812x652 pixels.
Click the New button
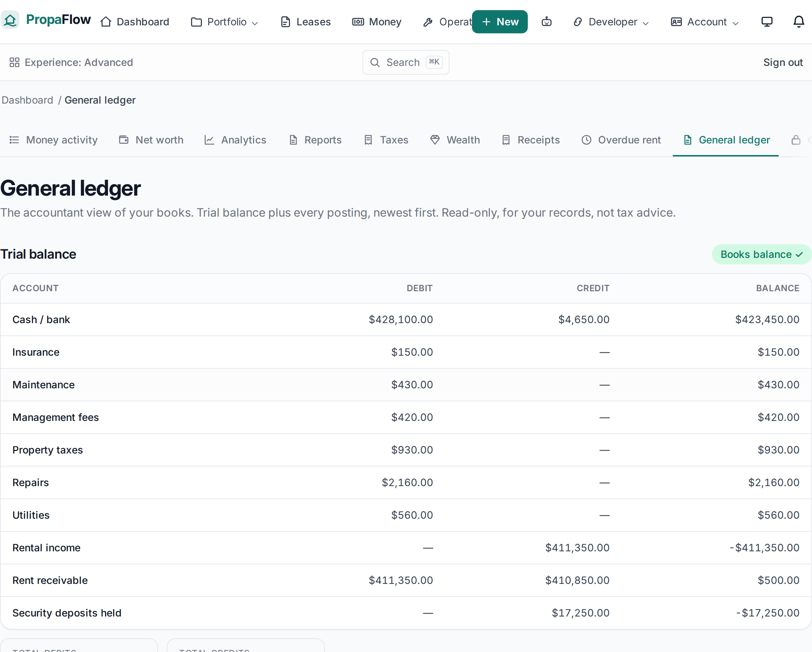[500, 22]
